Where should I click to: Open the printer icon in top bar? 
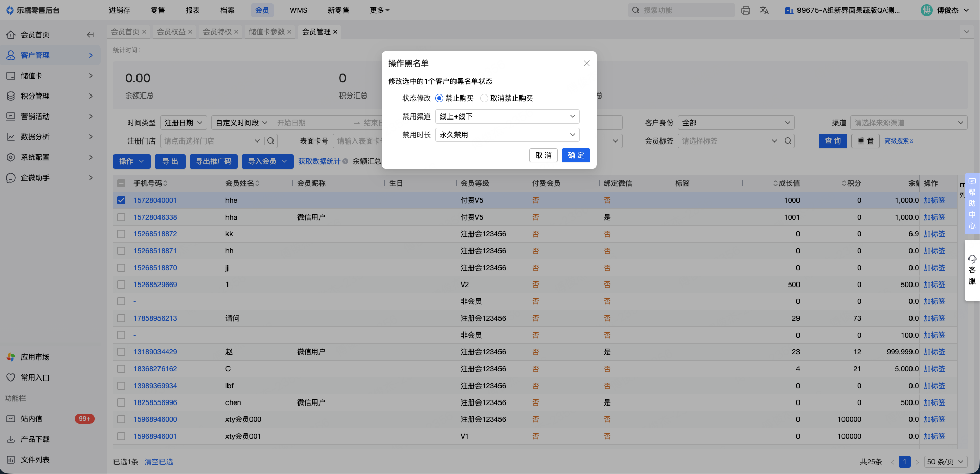[746, 10]
